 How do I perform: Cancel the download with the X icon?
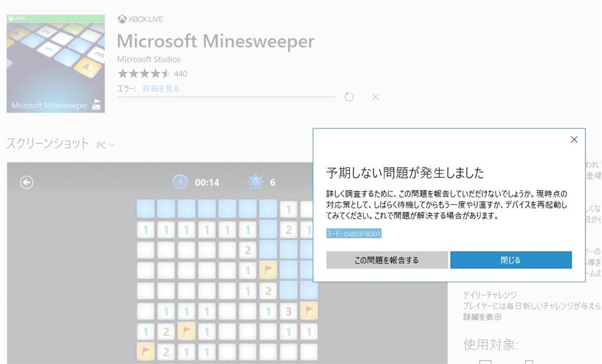[x=376, y=97]
